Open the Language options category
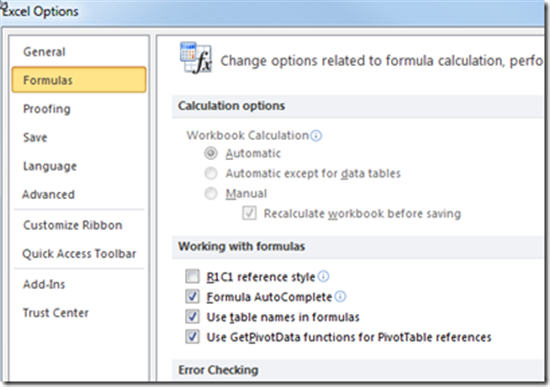This screenshot has height=387, width=550. tap(50, 166)
